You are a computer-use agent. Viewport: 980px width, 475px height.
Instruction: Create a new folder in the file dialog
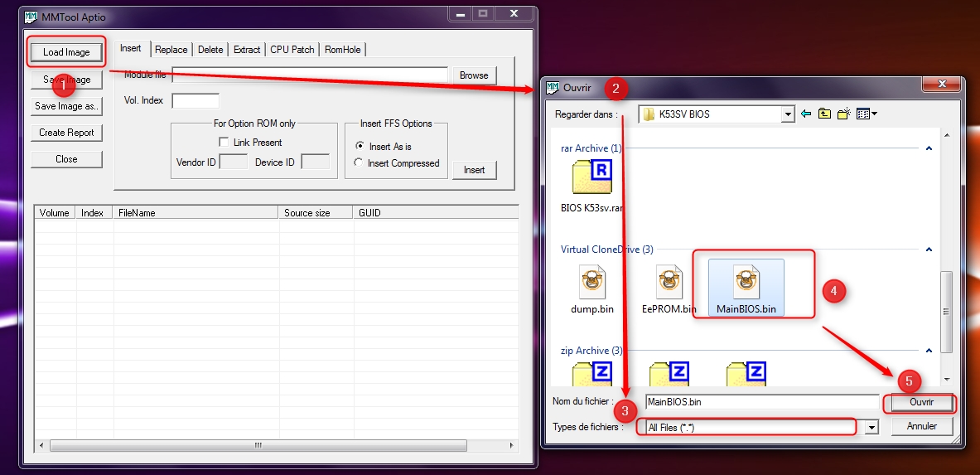point(844,114)
